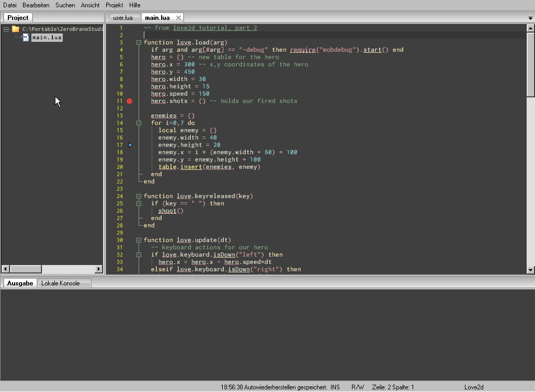This screenshot has height=392, width=535.
Task: Open the editor tab list dropdown arrow
Action: click(x=531, y=18)
